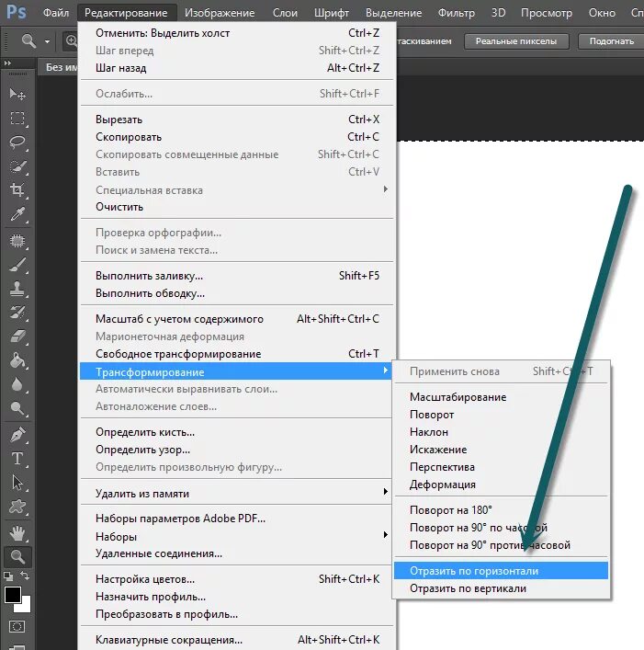Open the zoom tool preset dropdown
The height and width of the screenshot is (650, 644).
click(x=47, y=41)
